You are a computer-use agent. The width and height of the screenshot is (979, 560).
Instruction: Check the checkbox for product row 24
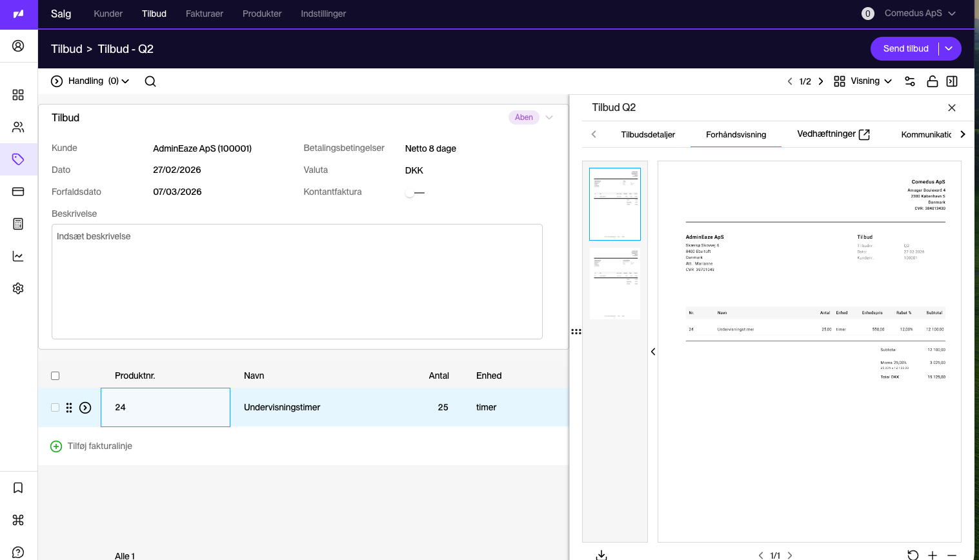tap(55, 407)
